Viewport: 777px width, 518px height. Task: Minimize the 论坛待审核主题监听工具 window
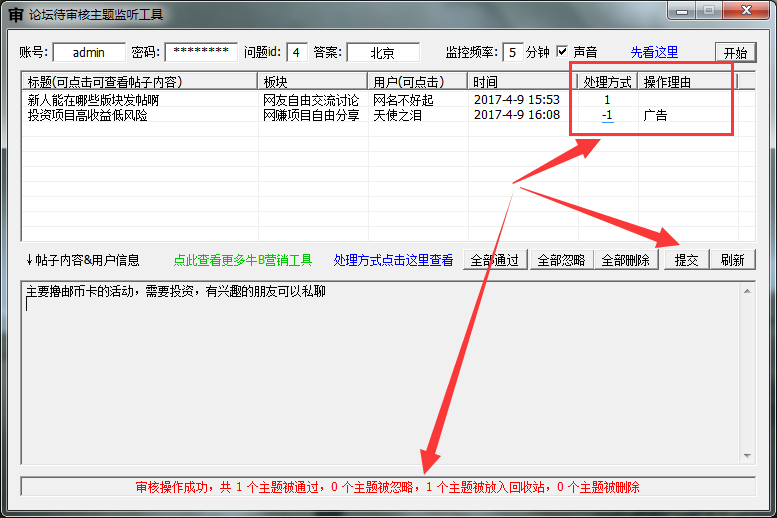(682, 11)
